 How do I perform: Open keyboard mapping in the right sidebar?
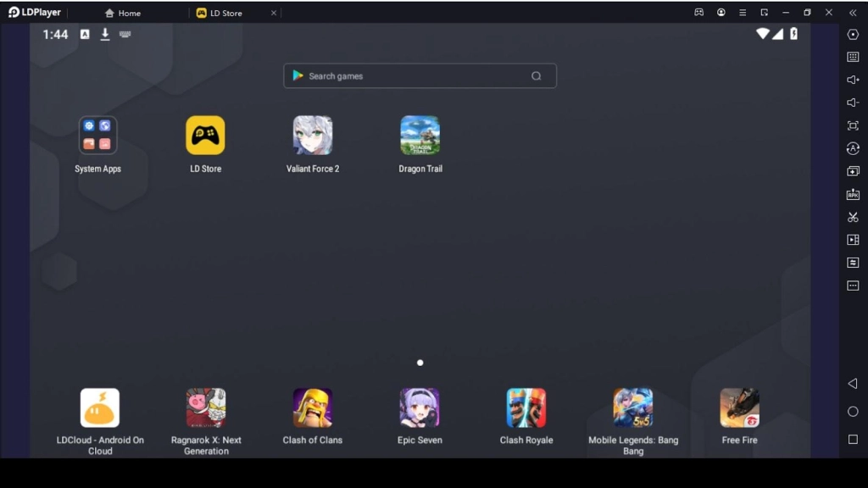(853, 57)
